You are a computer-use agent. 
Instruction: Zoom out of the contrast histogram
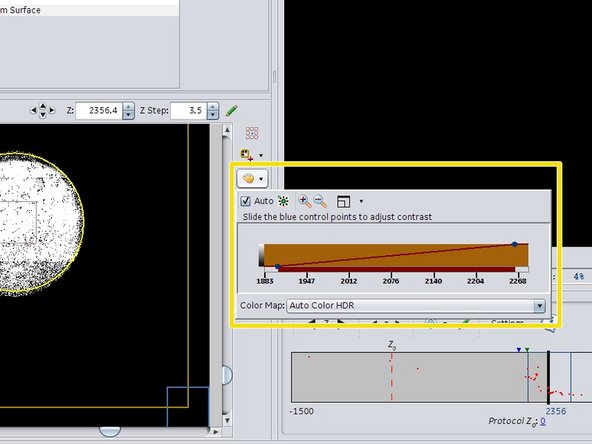click(320, 201)
